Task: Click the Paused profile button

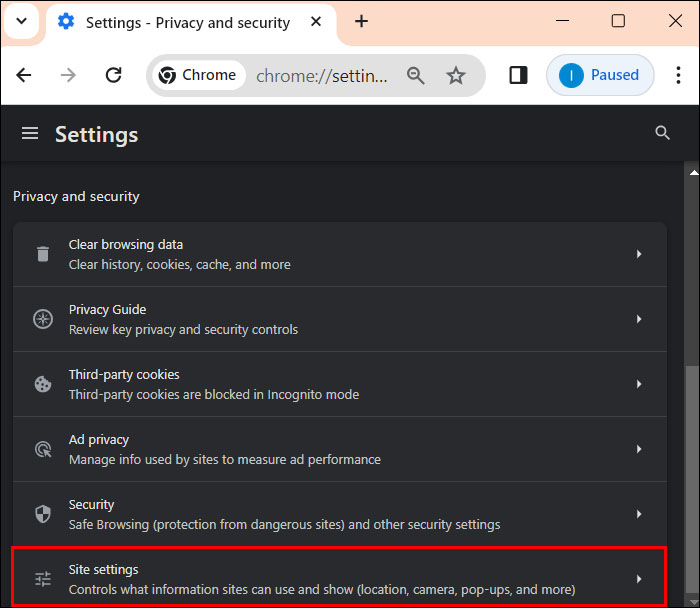Action: click(600, 75)
